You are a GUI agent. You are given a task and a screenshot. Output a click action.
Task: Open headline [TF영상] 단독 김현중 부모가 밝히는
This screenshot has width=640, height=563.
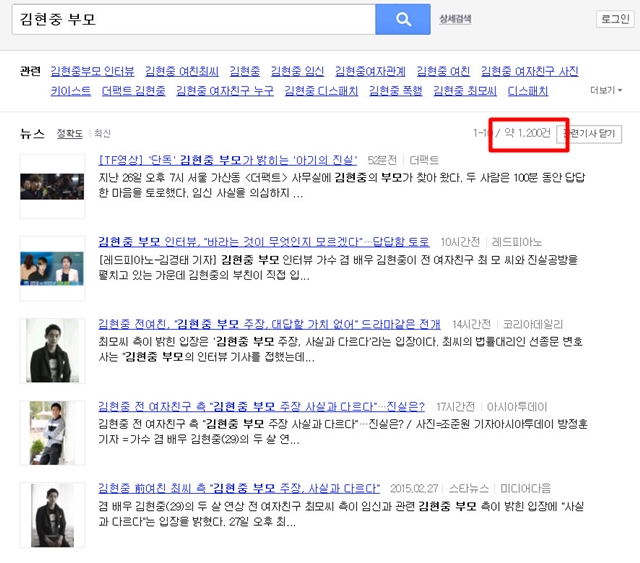point(228,160)
